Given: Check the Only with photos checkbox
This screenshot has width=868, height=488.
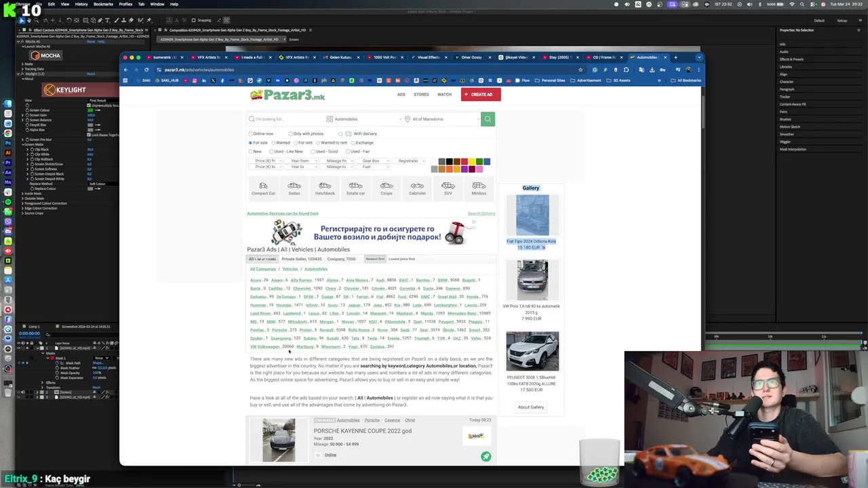Looking at the screenshot, I should (x=290, y=134).
